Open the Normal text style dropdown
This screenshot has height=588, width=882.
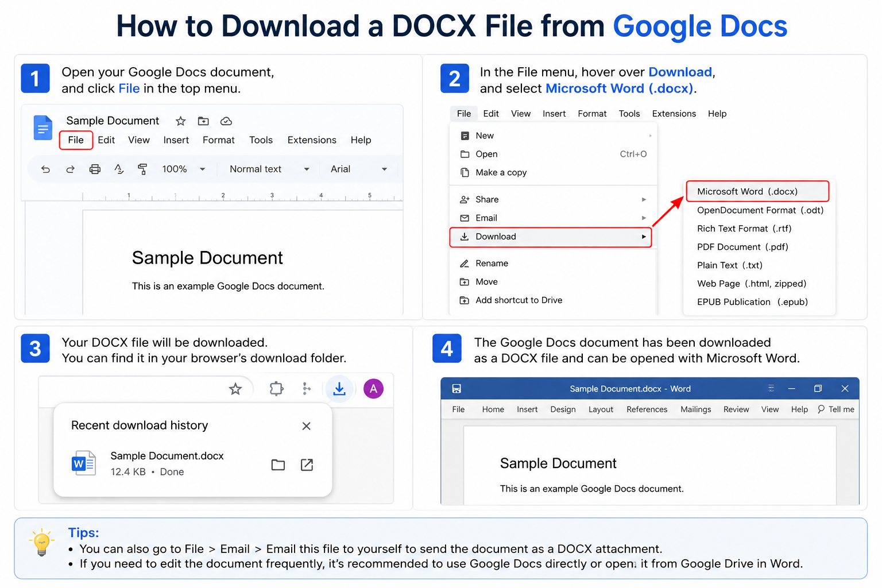click(x=270, y=169)
